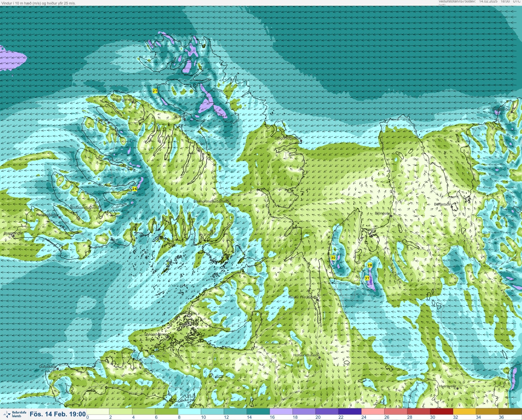522x420 pixels.
Task: Select the 22–24 m/s dark indigo legend swatch
Action: tap(350, 411)
